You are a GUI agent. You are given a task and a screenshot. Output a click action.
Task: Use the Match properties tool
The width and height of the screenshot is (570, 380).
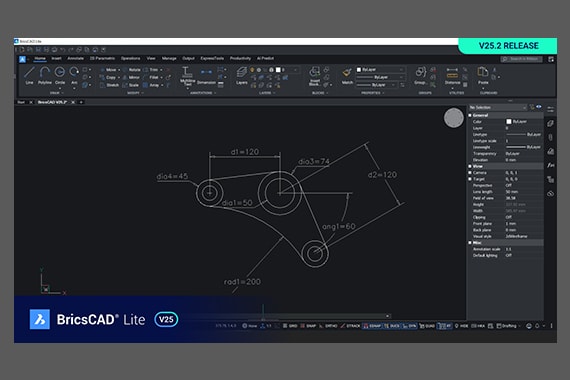tap(347, 76)
